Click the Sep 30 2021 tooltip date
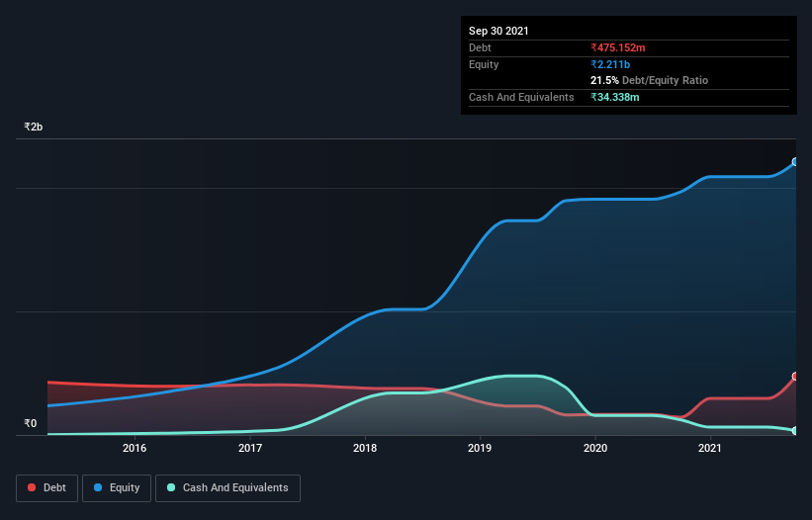 [x=498, y=31]
